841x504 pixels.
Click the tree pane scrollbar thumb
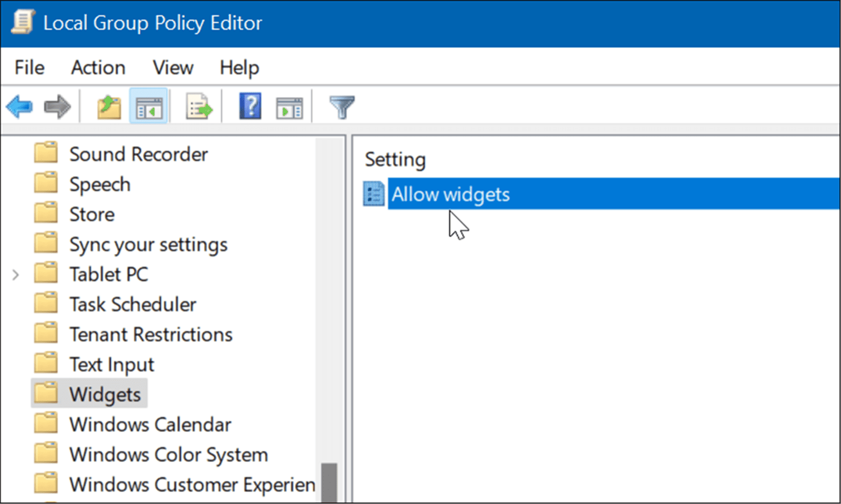[329, 482]
